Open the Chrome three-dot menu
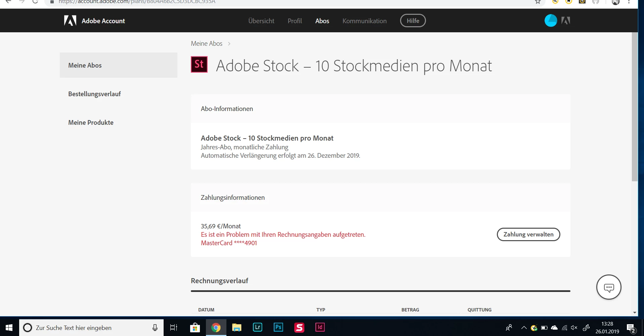Viewport: 644px width, 336px height. (x=629, y=2)
